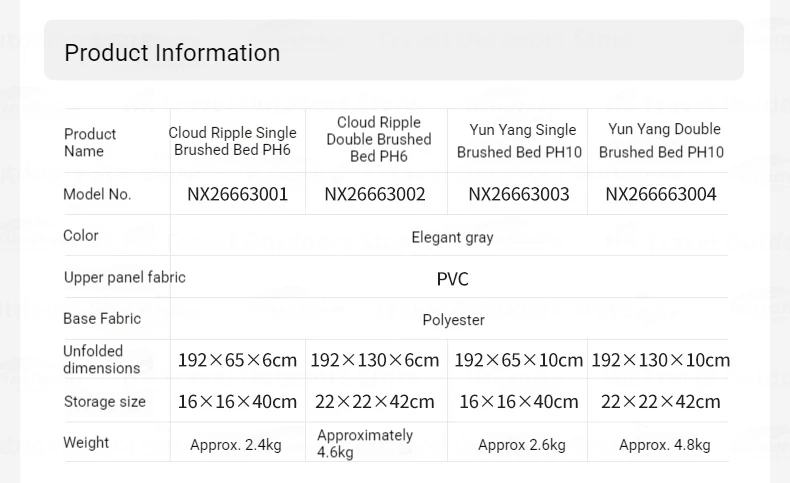Select model number NX26663003

(518, 194)
